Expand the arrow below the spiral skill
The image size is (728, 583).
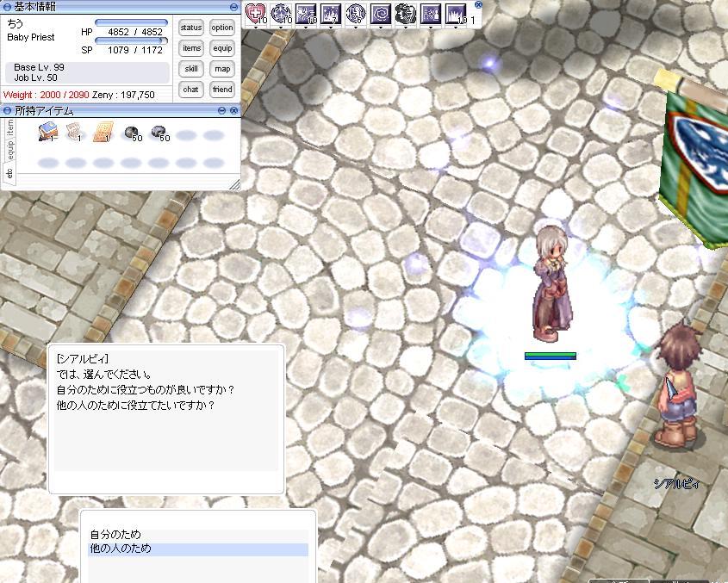pos(381,28)
